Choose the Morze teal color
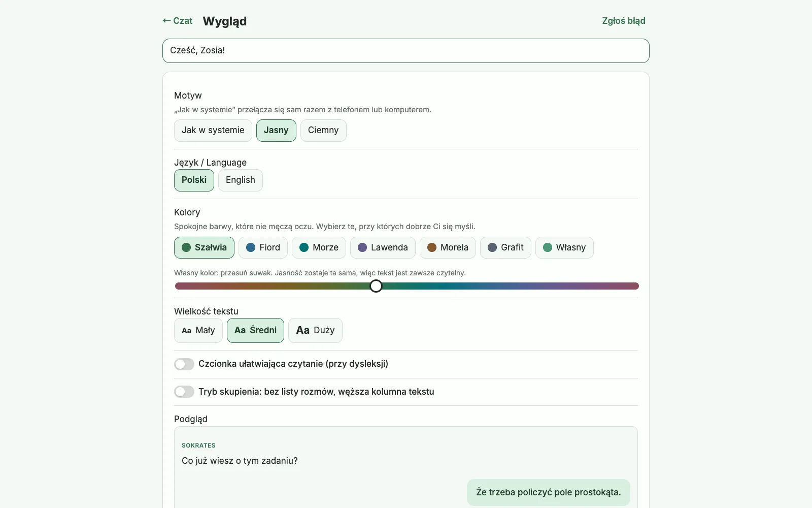Image resolution: width=812 pixels, height=508 pixels. tap(319, 248)
